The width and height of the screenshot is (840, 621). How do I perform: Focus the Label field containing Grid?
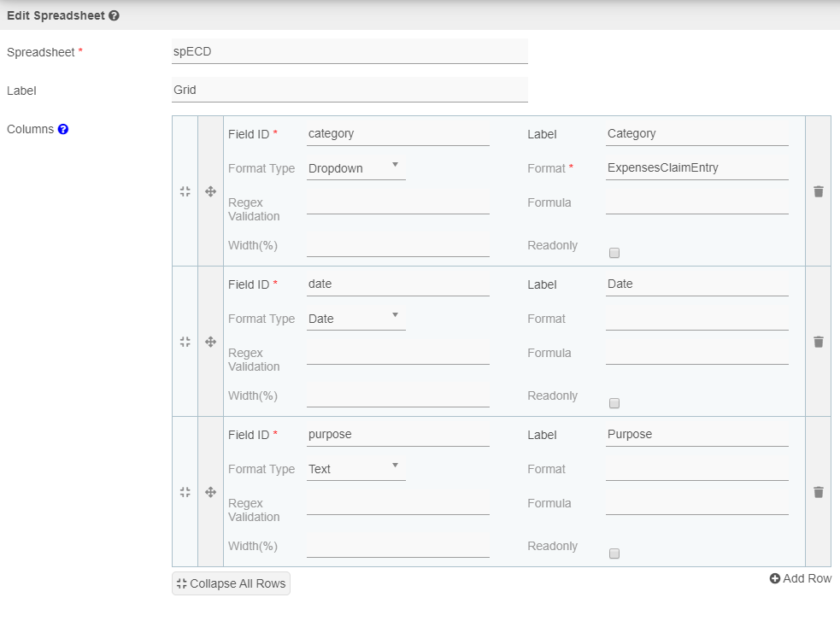350,90
